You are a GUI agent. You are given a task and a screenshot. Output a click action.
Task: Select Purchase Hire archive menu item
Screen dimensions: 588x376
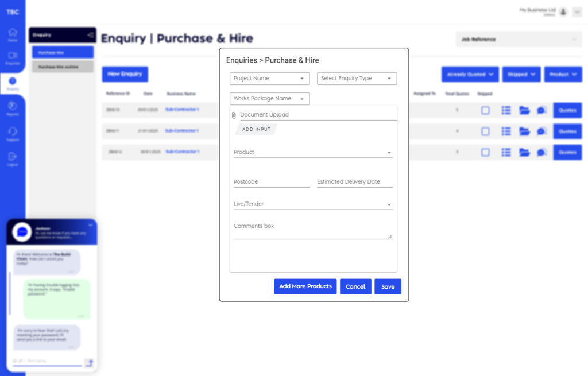pos(62,67)
